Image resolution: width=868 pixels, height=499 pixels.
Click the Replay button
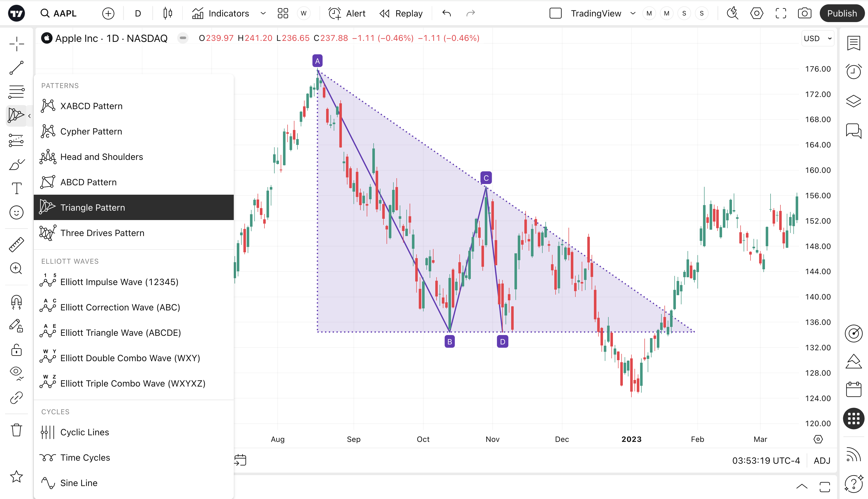click(401, 13)
